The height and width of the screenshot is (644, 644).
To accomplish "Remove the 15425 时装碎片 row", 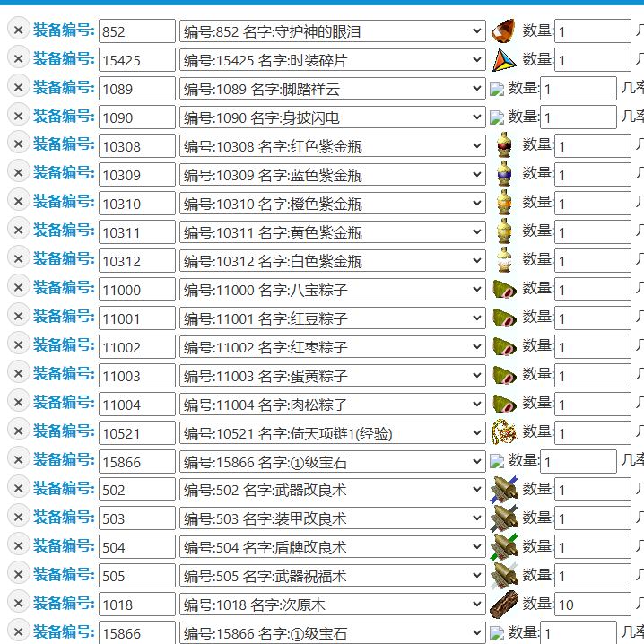I will click(x=19, y=58).
